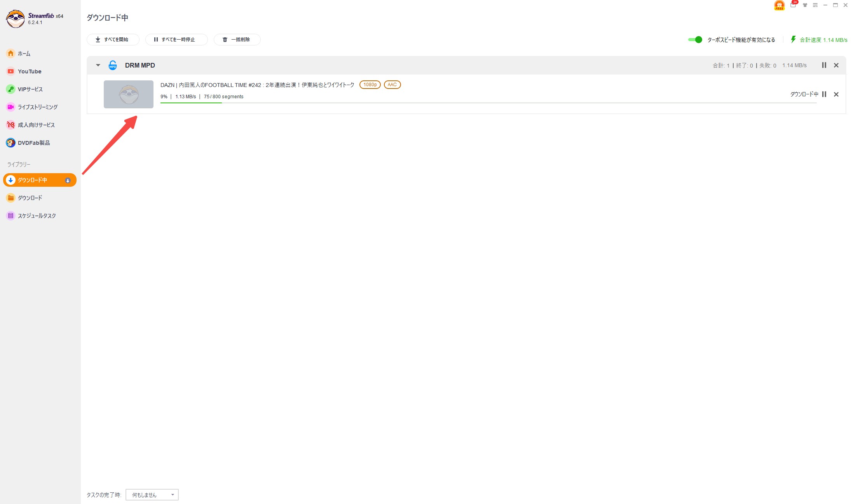This screenshot has width=851, height=504.
Task: Click the lightning bolt speed icon
Action: [793, 39]
